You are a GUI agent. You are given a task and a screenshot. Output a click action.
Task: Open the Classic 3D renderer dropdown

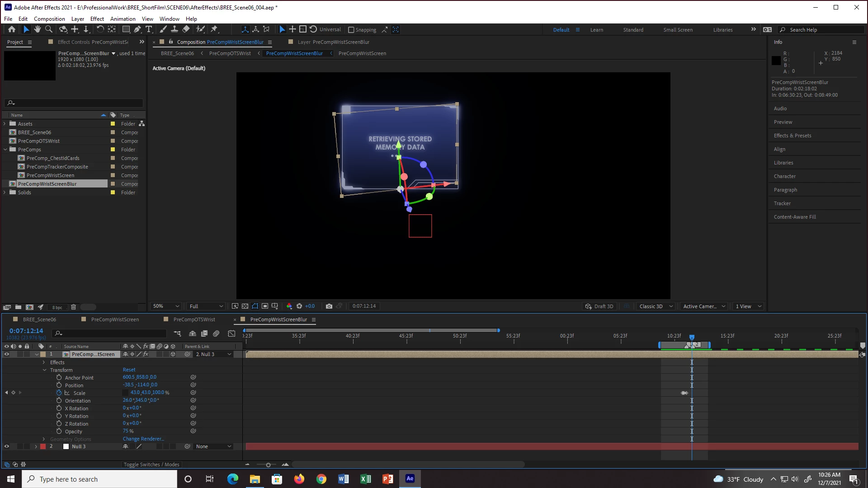point(656,306)
